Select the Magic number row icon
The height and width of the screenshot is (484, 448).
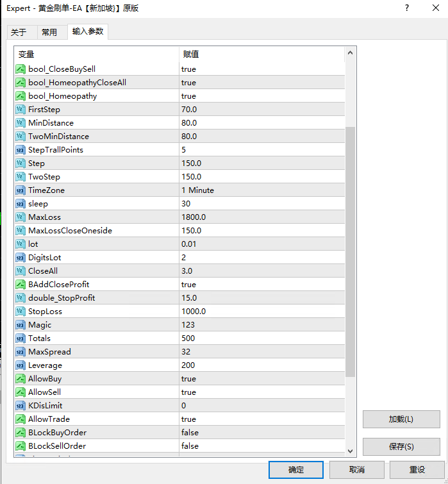tap(21, 325)
